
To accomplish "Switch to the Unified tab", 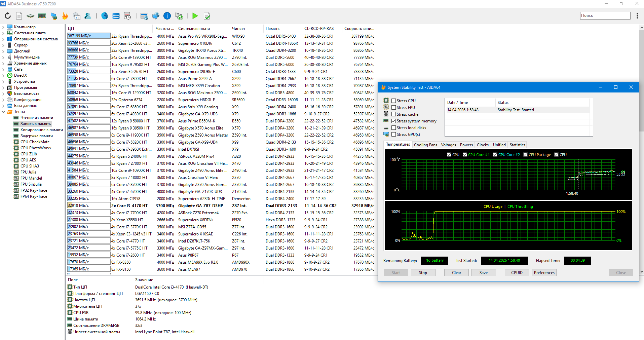I will coord(499,145).
